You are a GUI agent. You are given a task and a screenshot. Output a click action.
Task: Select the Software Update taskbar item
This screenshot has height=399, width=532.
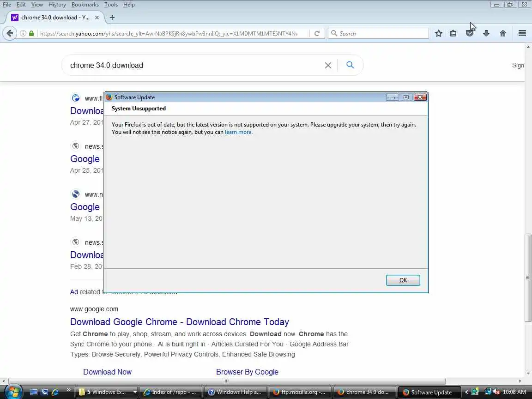(x=429, y=392)
